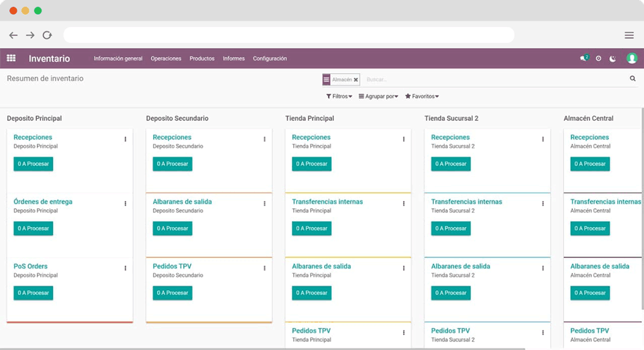Expand the Filtros dropdown
The height and width of the screenshot is (350, 644).
pyautogui.click(x=339, y=97)
